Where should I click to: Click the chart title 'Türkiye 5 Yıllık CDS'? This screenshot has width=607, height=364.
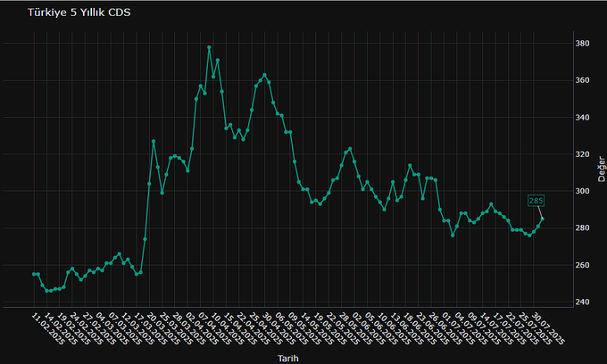tap(79, 12)
